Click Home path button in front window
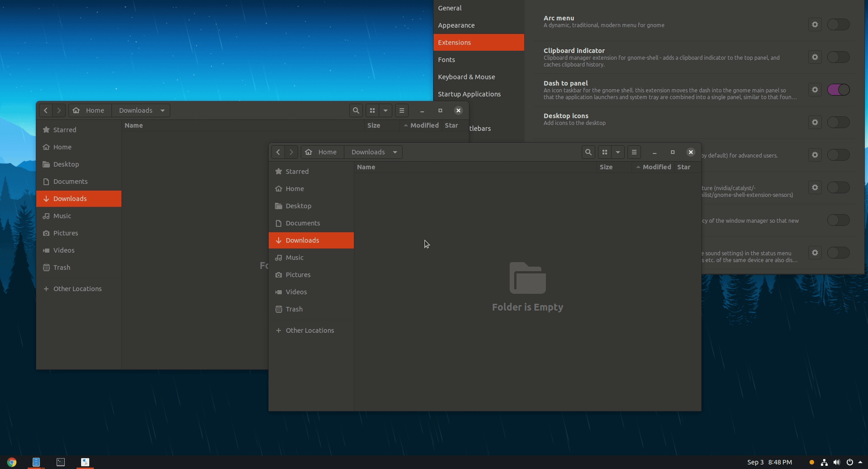The width and height of the screenshot is (868, 469). (323, 152)
